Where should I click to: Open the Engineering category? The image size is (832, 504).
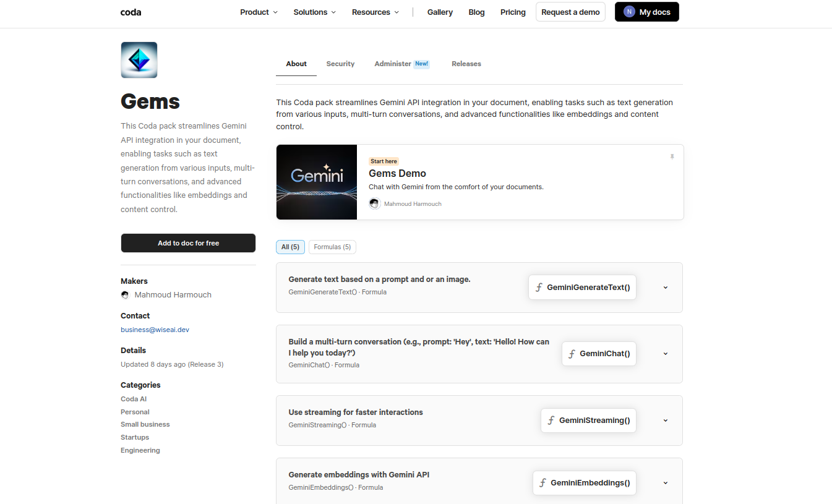coord(140,450)
